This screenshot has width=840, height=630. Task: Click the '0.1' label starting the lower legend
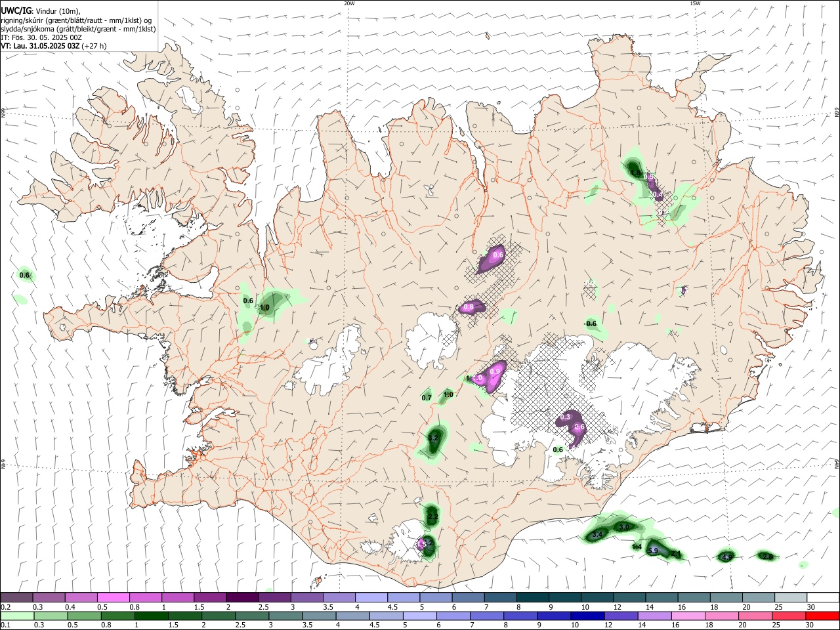pos(5,625)
